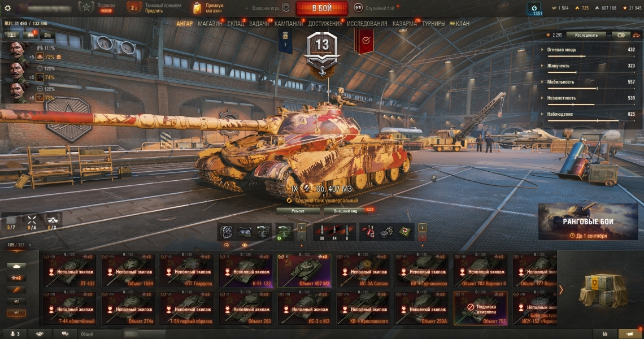The height and width of the screenshot is (339, 644).
Task: Click the repair kit consumable icon
Action: 385,232
